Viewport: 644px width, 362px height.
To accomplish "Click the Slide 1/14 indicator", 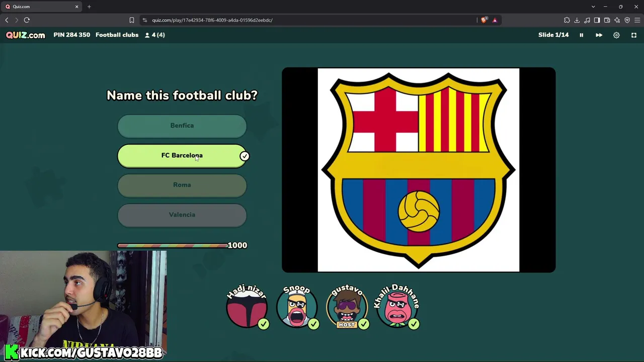I will (x=553, y=35).
